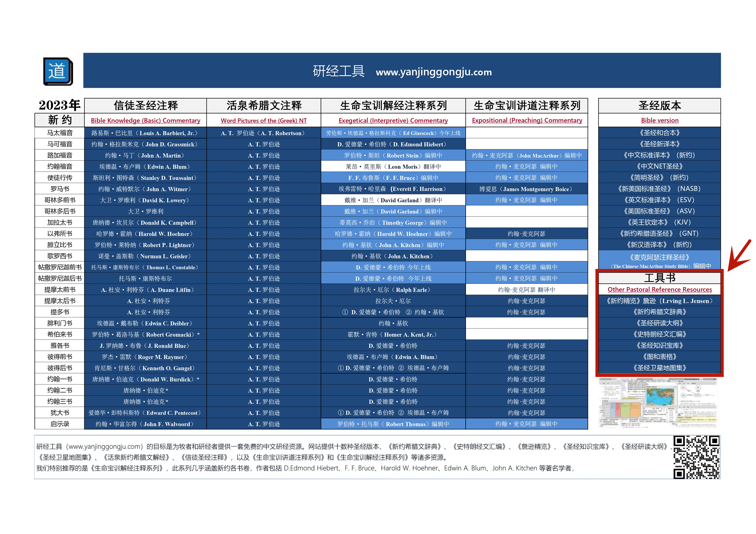Click Louis A. Barbieri Matthew commentary cell
The width and height of the screenshot is (756, 534).
[145, 133]
